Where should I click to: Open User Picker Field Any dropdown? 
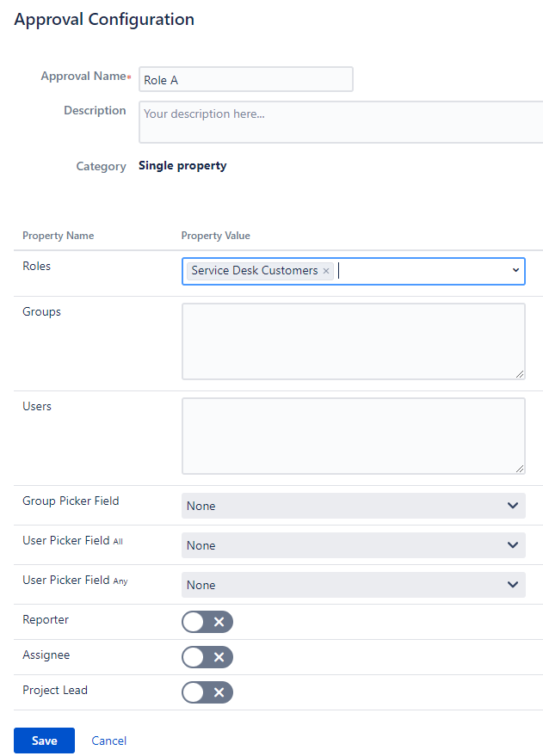tap(344, 585)
